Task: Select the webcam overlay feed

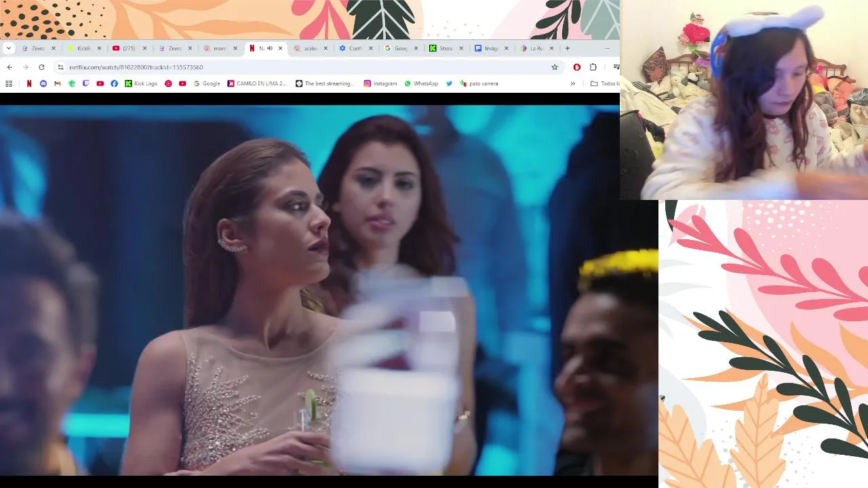Action: [x=744, y=100]
